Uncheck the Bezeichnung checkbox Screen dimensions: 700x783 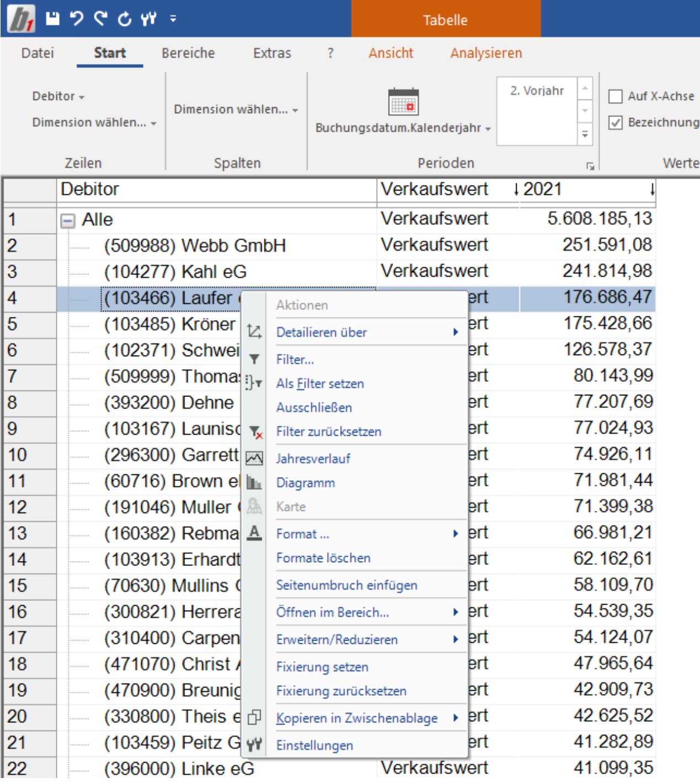[x=616, y=123]
